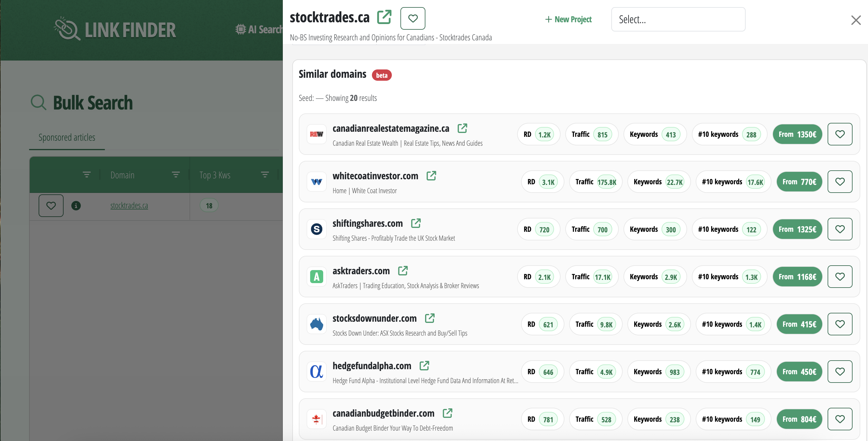The image size is (868, 441).
Task: Open whitecoatinvestor.com external link icon
Action: pos(431,175)
